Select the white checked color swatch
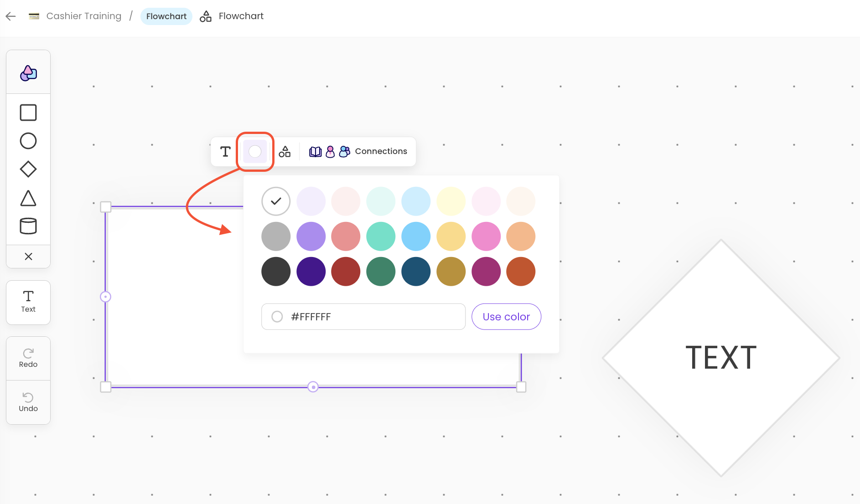The width and height of the screenshot is (860, 504). coord(276,201)
